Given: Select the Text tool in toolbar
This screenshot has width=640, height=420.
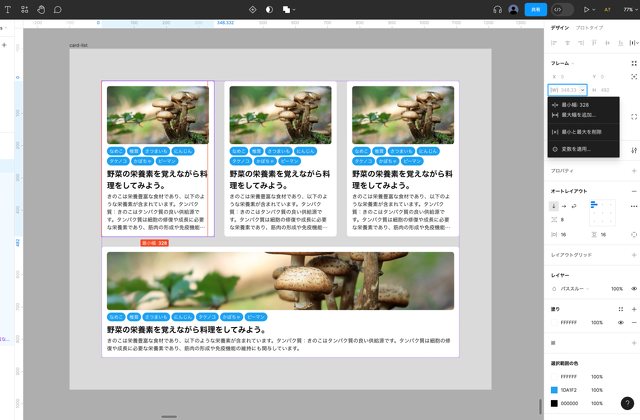Looking at the screenshot, I should coord(9,9).
